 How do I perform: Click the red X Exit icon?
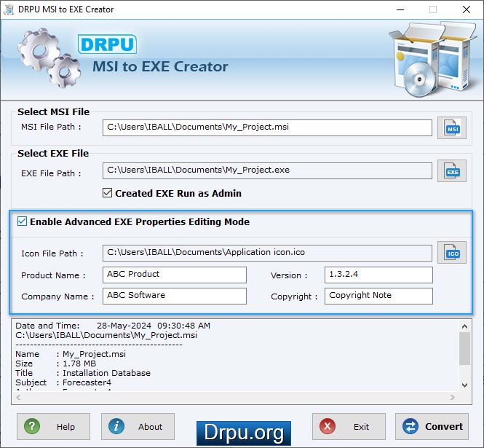pyautogui.click(x=328, y=426)
